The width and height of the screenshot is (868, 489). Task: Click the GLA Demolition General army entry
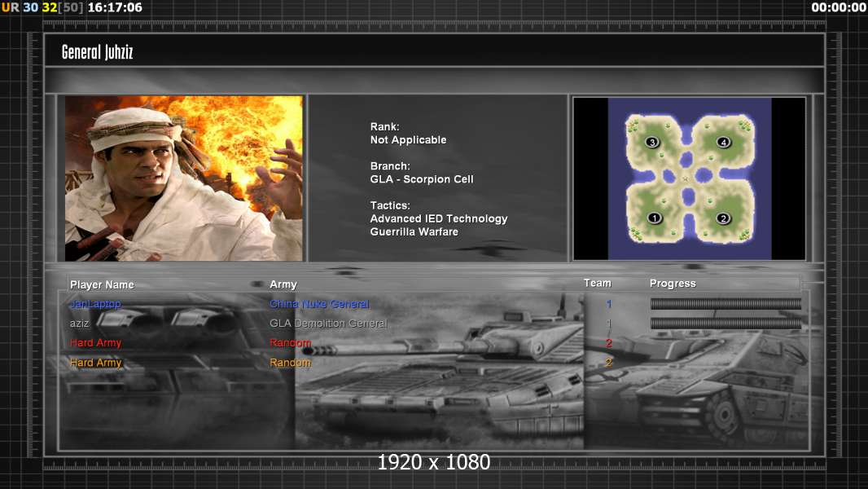pos(328,324)
